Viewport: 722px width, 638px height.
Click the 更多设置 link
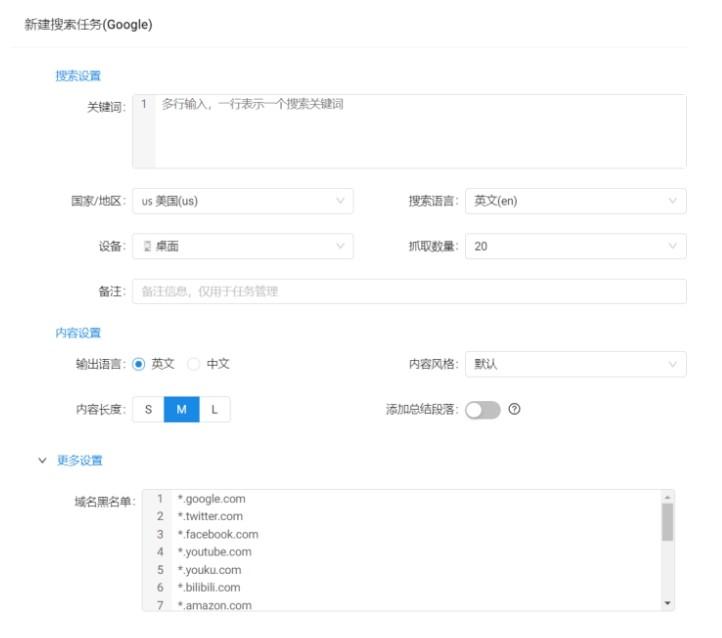pos(80,460)
